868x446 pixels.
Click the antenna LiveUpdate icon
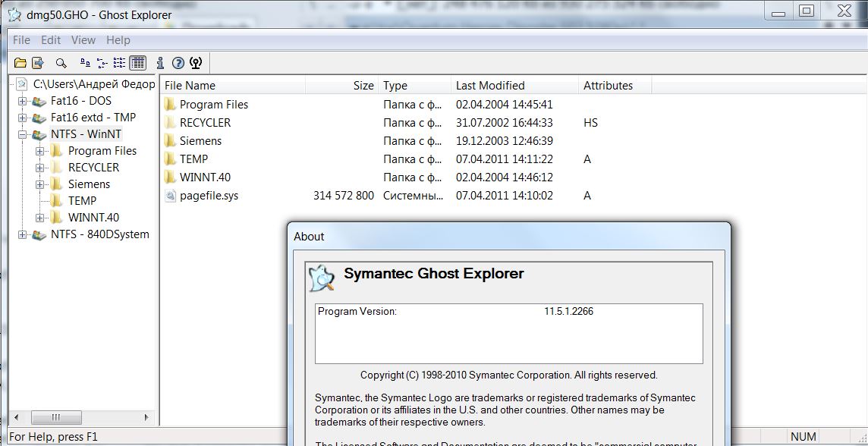coord(196,63)
